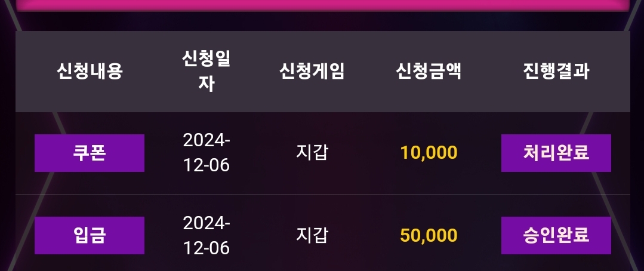This screenshot has height=271, width=644.
Task: Click the 신청금액 column header
Action: coord(429,72)
